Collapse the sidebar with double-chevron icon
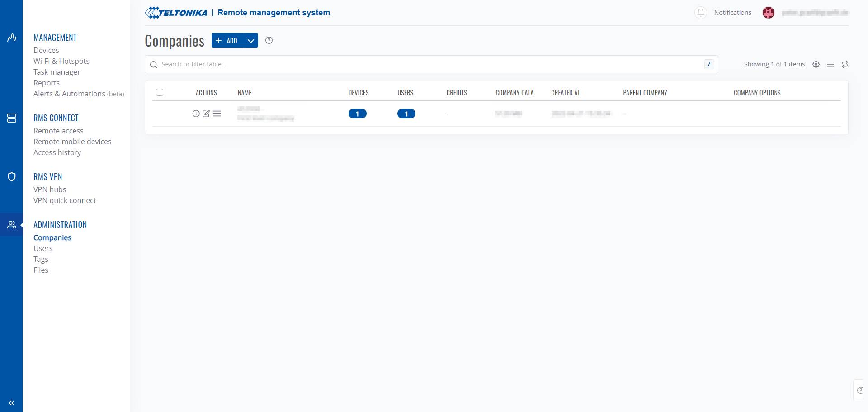Screen dimensions: 868x412 [x=11, y=403]
